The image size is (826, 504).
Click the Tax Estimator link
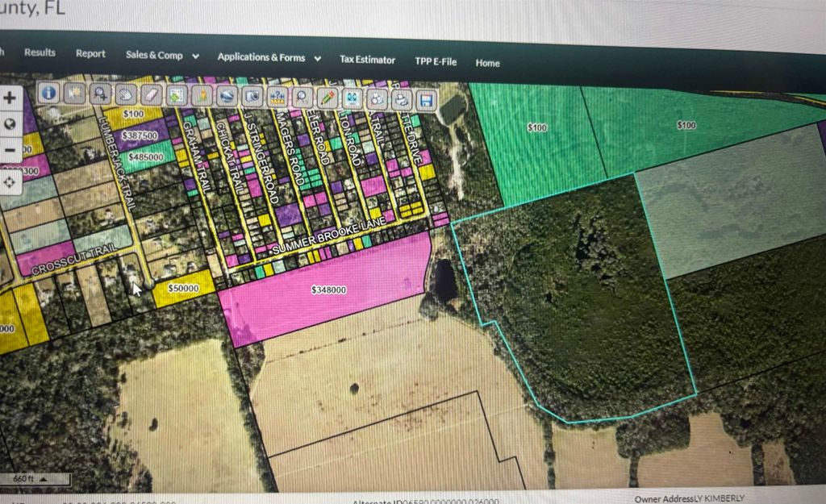coord(368,60)
